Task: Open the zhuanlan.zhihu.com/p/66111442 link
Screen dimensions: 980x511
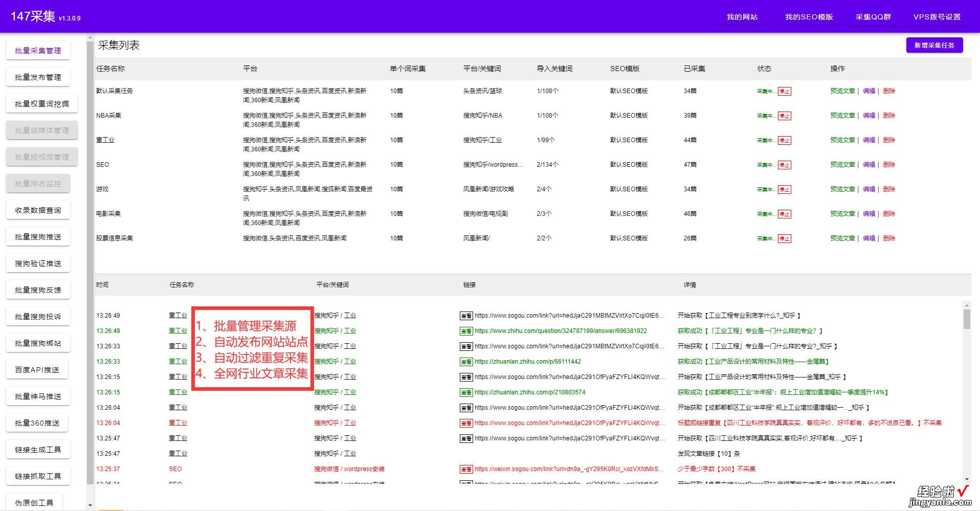Action: click(528, 362)
